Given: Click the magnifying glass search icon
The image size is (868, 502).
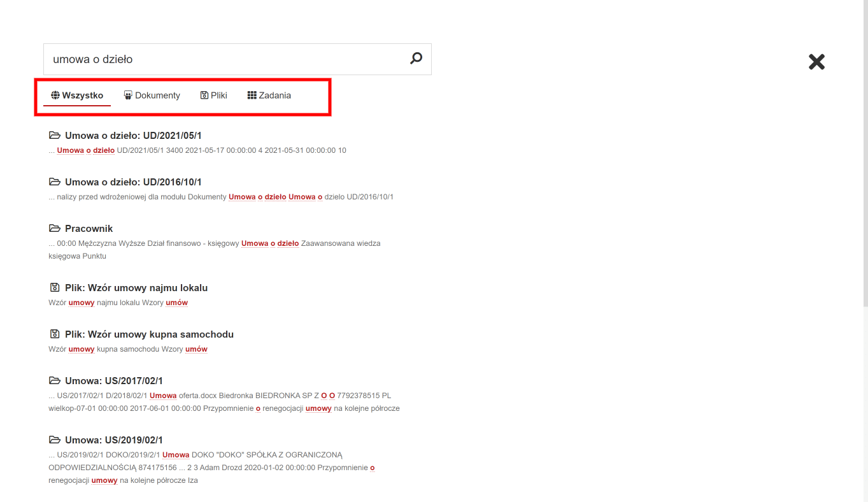Looking at the screenshot, I should [x=416, y=59].
